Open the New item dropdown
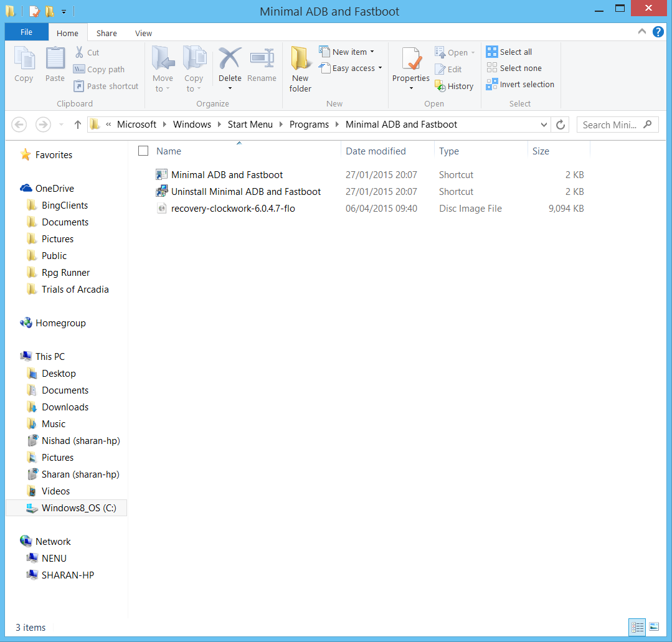The image size is (672, 642). point(347,52)
